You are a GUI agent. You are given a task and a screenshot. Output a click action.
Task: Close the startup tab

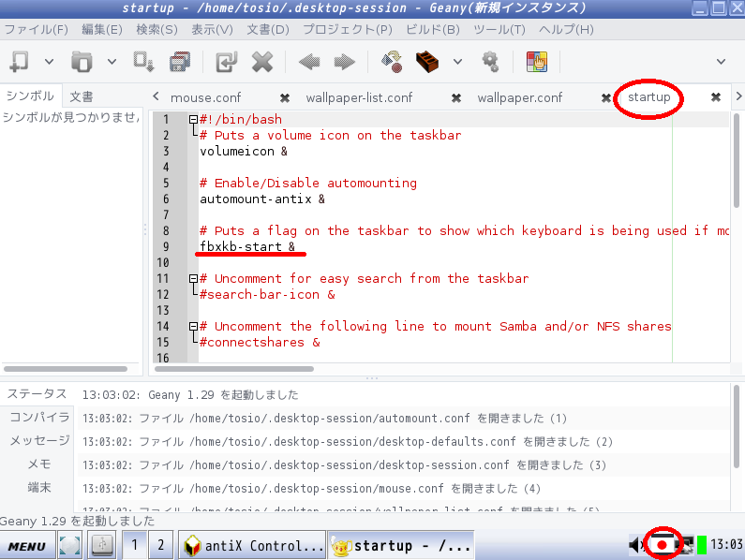[x=716, y=97]
